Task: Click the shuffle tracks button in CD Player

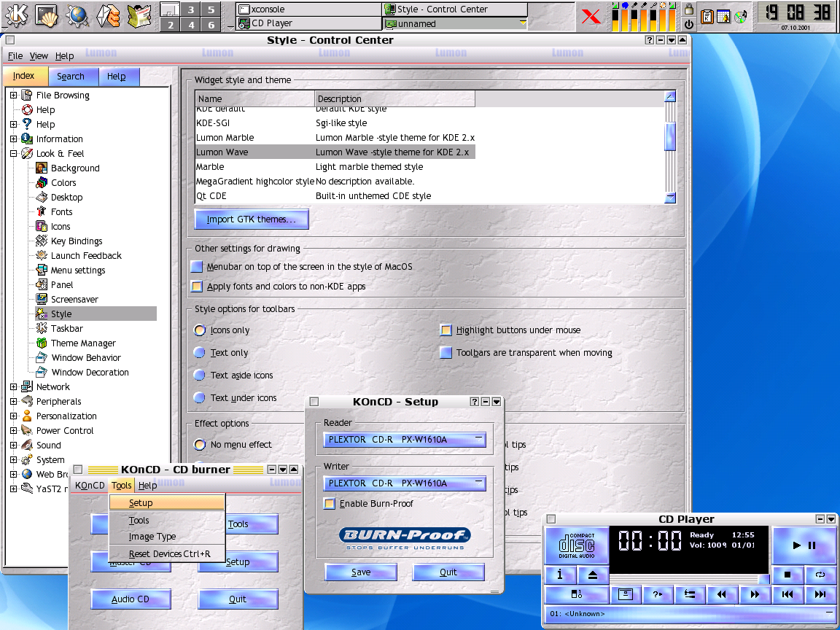Action: point(690,594)
